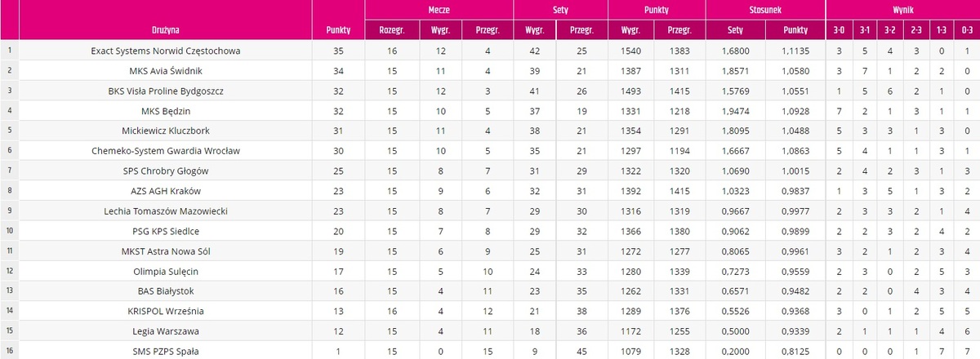
Task: Click PSG KPS Siedlce team name
Action: (166, 231)
